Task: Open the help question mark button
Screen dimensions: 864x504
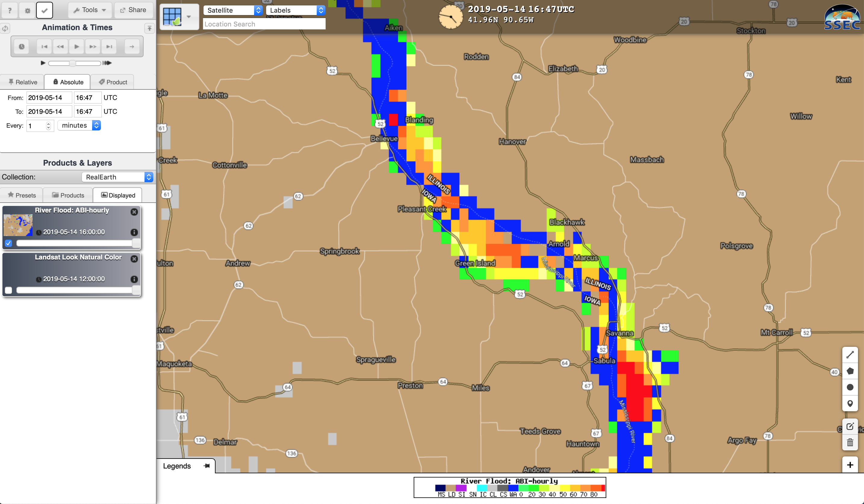Action: (10, 10)
